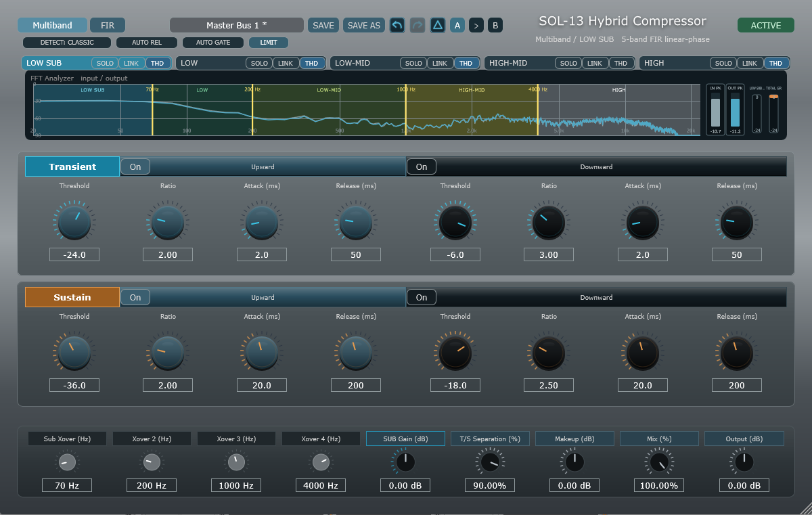Click the redo arrow icon

click(x=418, y=25)
